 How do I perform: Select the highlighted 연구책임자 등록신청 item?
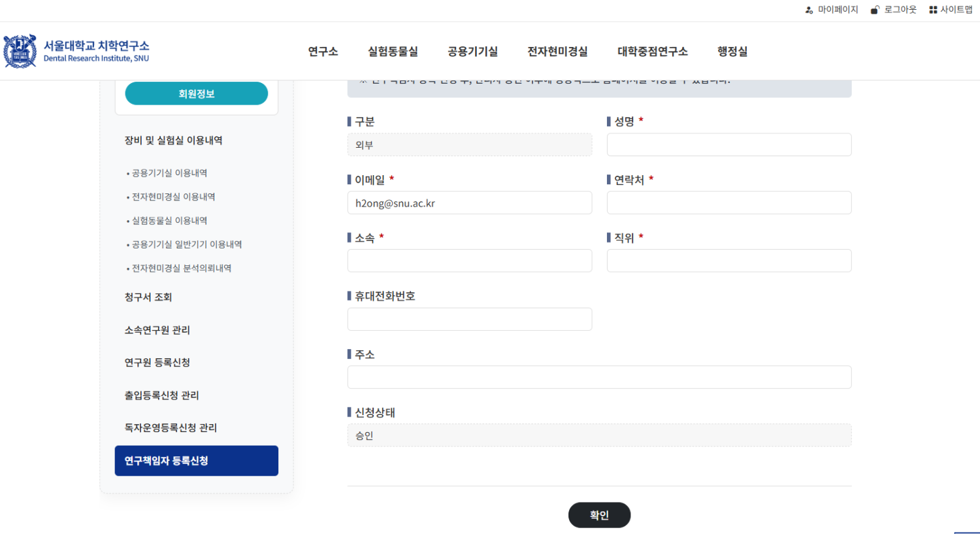[x=196, y=461]
